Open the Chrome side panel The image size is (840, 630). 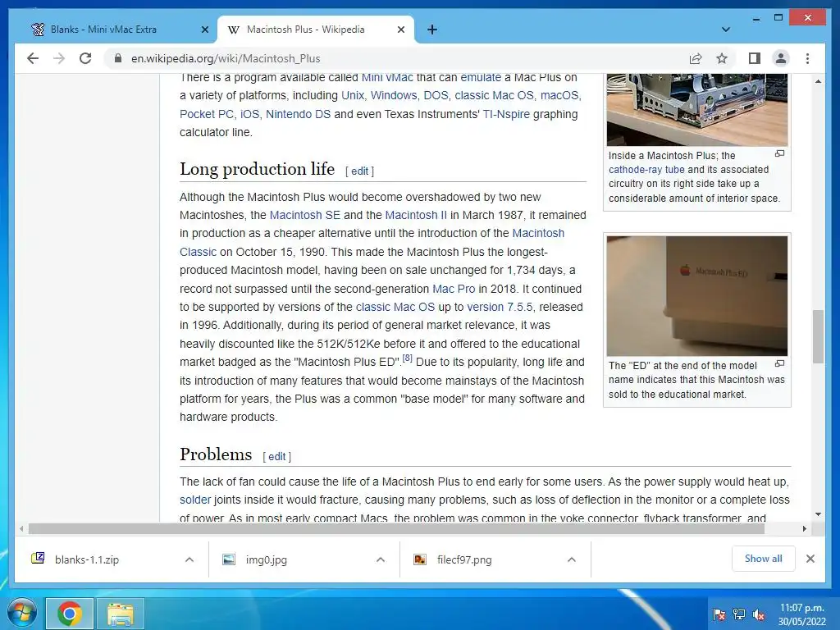point(755,58)
